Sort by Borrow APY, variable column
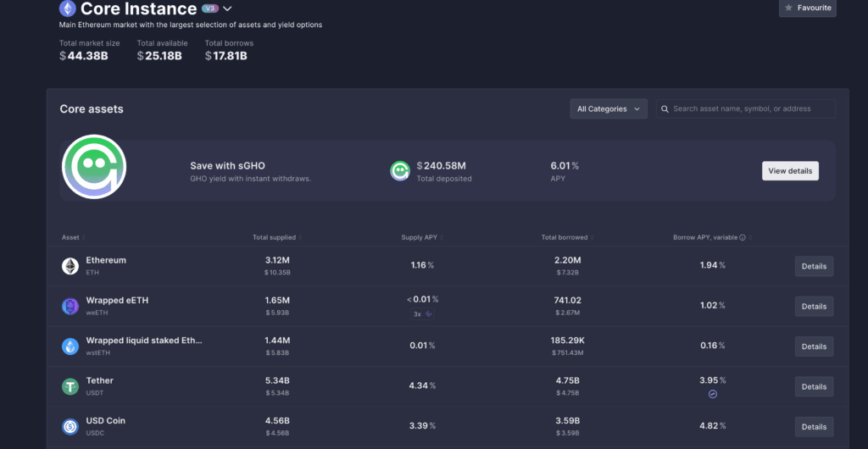868x449 pixels. pos(712,237)
